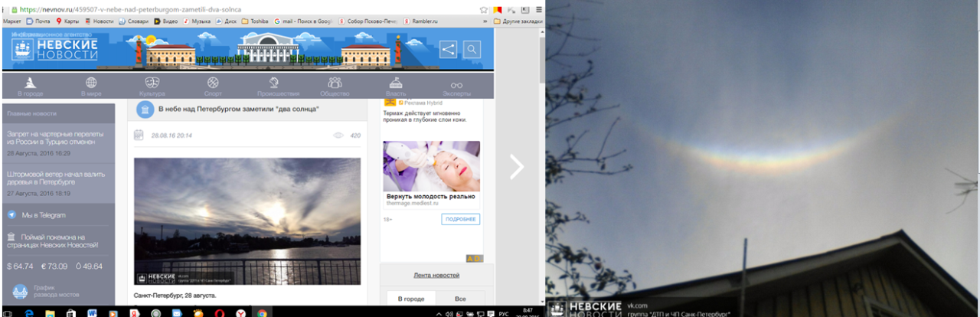The image size is (980, 317).
Task: Open the 'Спорт' ball category
Action: (x=213, y=82)
